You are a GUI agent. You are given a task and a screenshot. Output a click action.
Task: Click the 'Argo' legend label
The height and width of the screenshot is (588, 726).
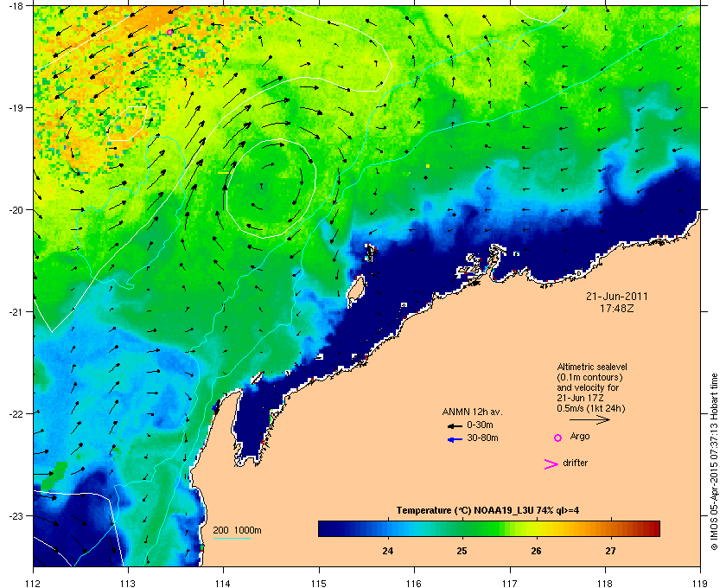(x=580, y=436)
